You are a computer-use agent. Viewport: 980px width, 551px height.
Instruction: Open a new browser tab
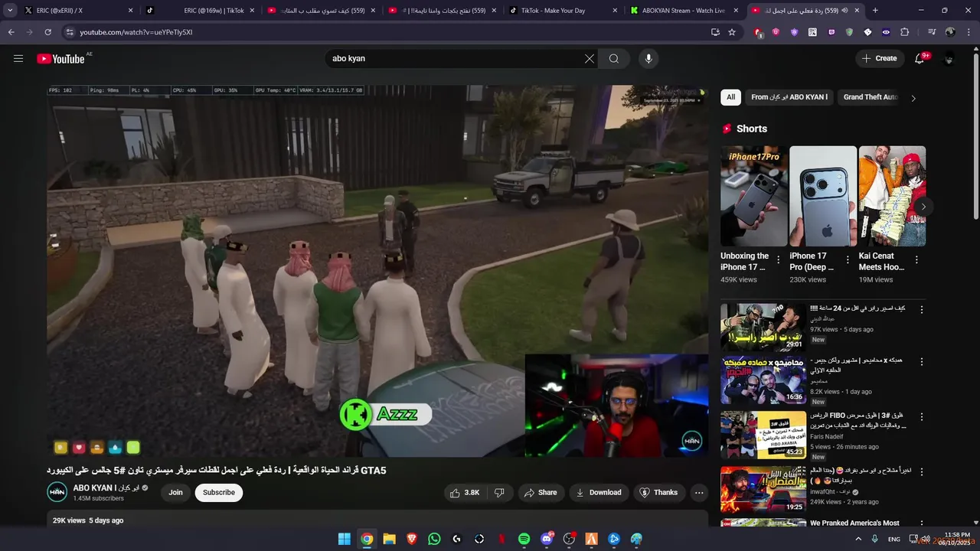coord(875,11)
